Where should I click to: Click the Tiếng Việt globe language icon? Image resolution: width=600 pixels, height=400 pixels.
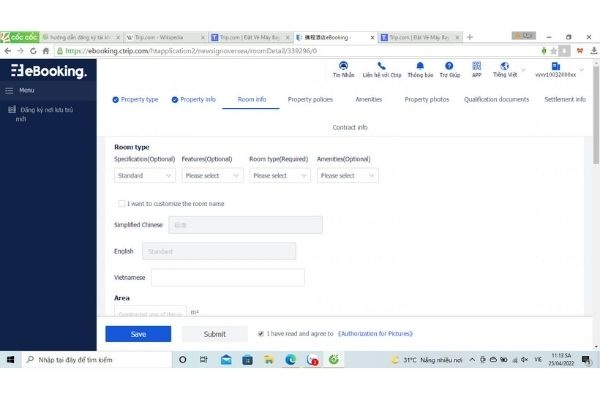coord(504,66)
